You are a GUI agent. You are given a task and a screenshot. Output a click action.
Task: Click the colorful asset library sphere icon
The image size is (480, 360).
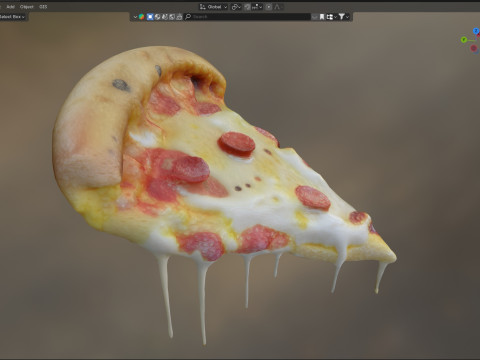(142, 17)
